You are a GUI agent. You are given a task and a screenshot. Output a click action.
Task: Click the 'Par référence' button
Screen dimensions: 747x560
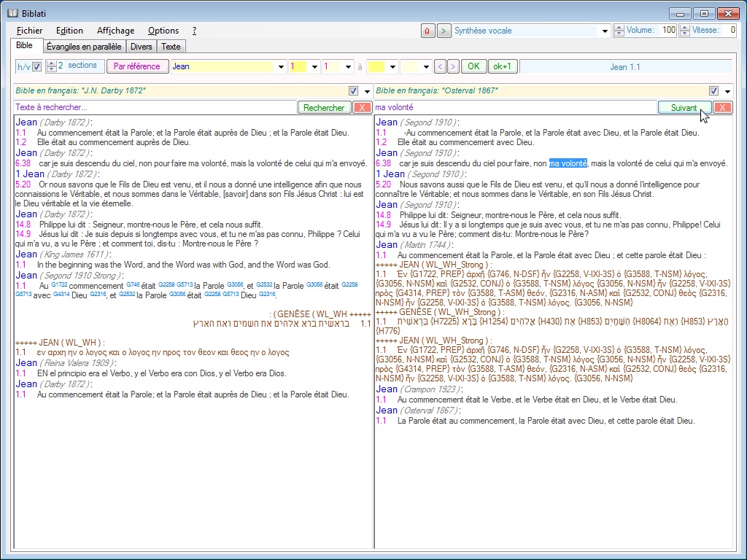[137, 66]
